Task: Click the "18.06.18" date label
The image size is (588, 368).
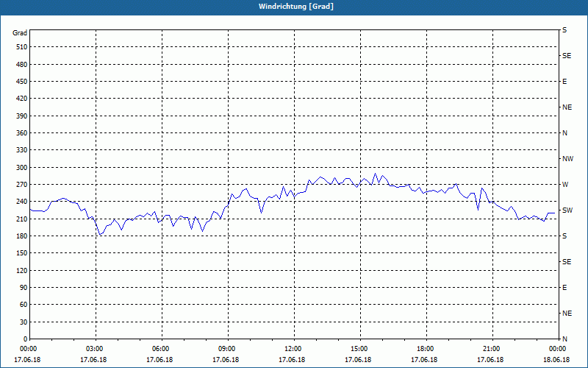Action: [x=556, y=360]
